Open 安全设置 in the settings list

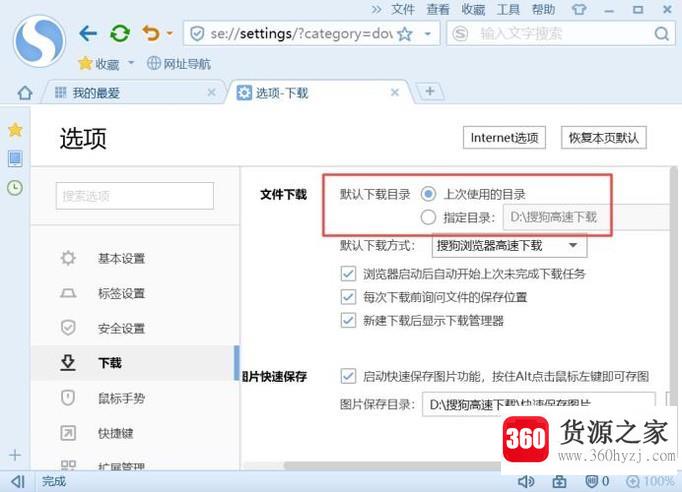coord(135,328)
